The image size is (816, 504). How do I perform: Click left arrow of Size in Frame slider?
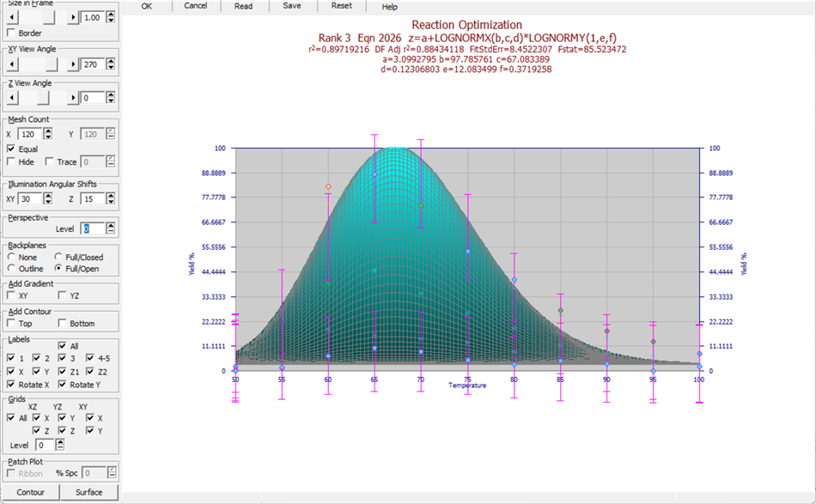click(12, 17)
